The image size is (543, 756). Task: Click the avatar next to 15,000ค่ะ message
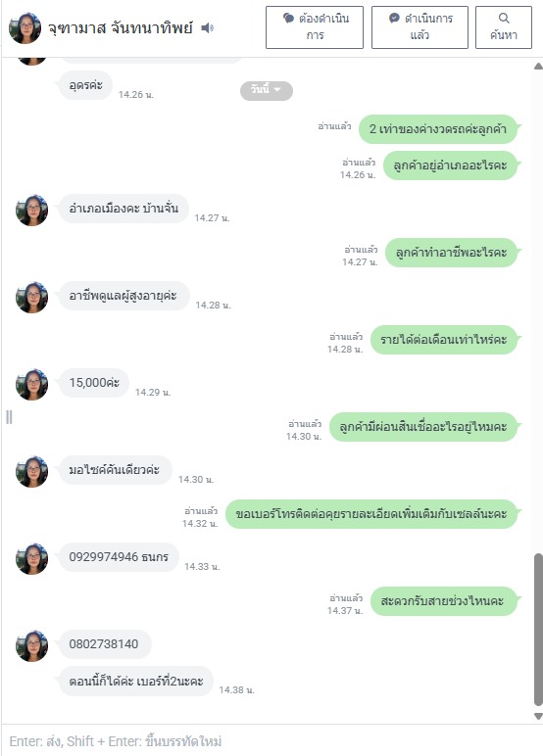32,384
